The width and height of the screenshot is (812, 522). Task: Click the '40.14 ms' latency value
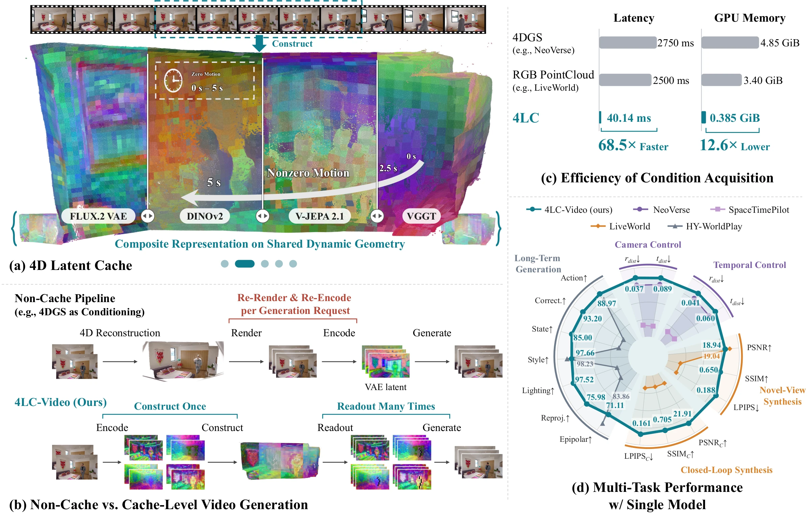click(x=629, y=118)
